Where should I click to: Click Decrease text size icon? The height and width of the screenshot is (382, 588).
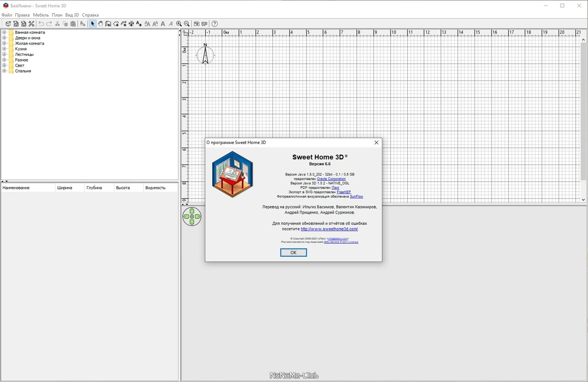pos(155,24)
